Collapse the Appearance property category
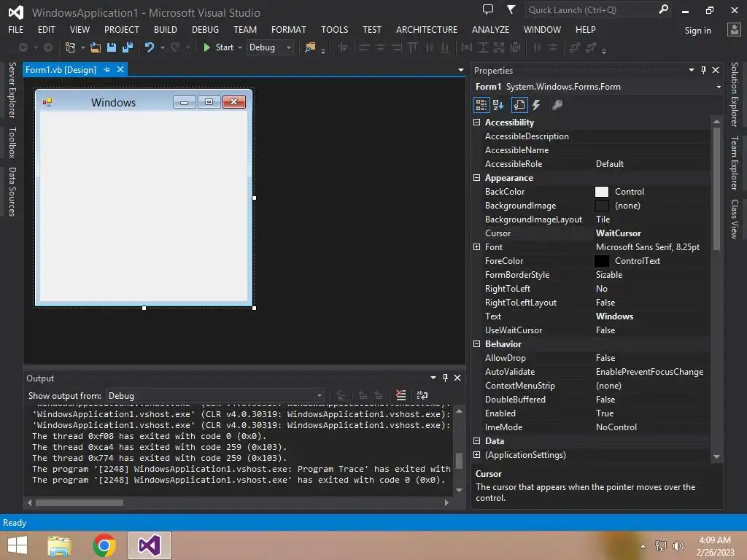This screenshot has height=560, width=747. 476,178
